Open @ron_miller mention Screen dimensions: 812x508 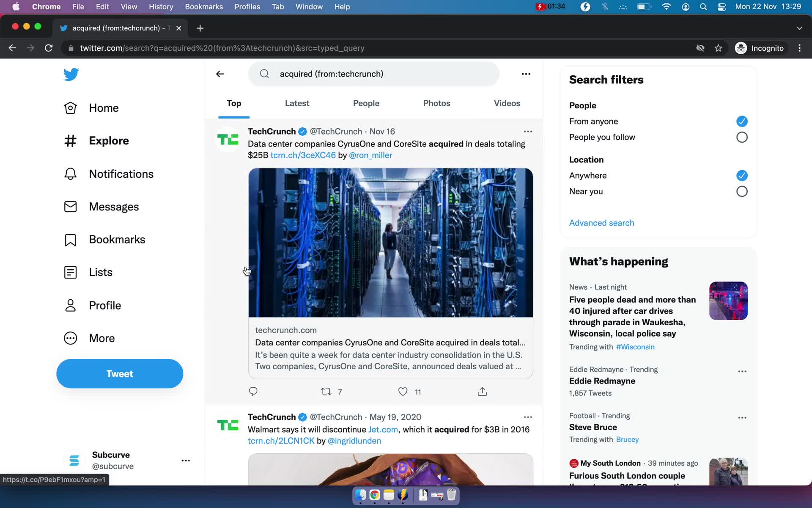click(370, 155)
